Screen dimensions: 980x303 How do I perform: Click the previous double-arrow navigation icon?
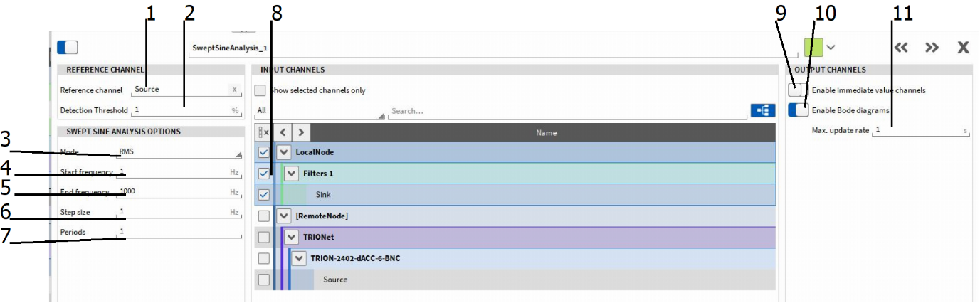pyautogui.click(x=901, y=48)
